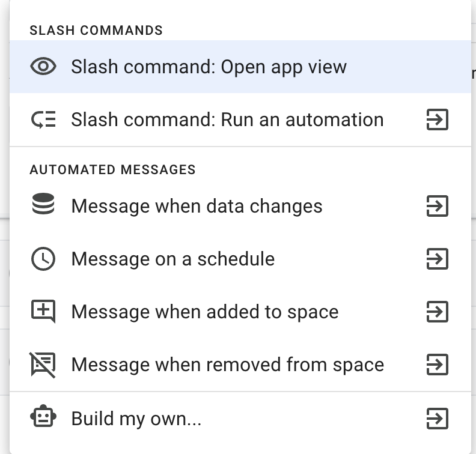Click the automation loop icon beside Run an automation
Image resolution: width=476 pixels, height=454 pixels.
43,120
